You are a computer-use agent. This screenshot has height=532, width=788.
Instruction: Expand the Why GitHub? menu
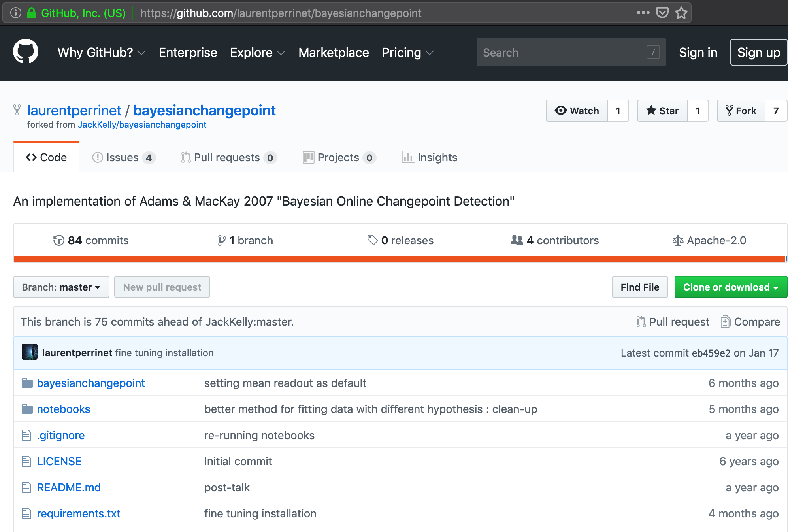pyautogui.click(x=101, y=53)
